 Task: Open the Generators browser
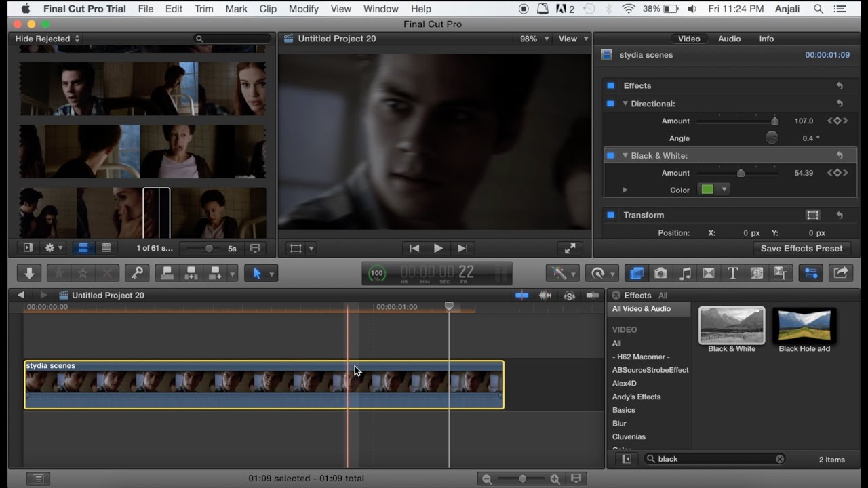[x=757, y=273]
